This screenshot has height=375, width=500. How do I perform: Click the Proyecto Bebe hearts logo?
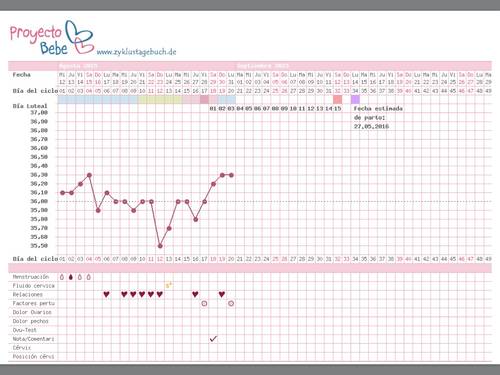pos(79,37)
